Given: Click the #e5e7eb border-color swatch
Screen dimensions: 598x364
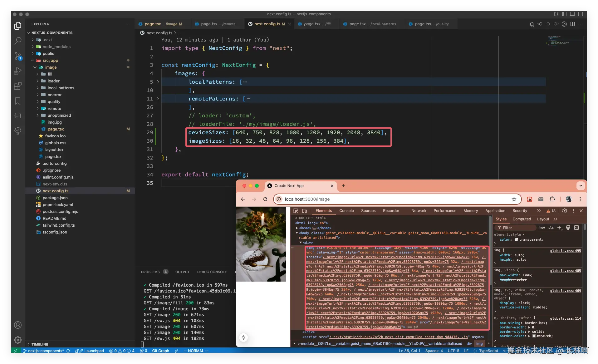Looking at the screenshot, I should coord(534,336).
